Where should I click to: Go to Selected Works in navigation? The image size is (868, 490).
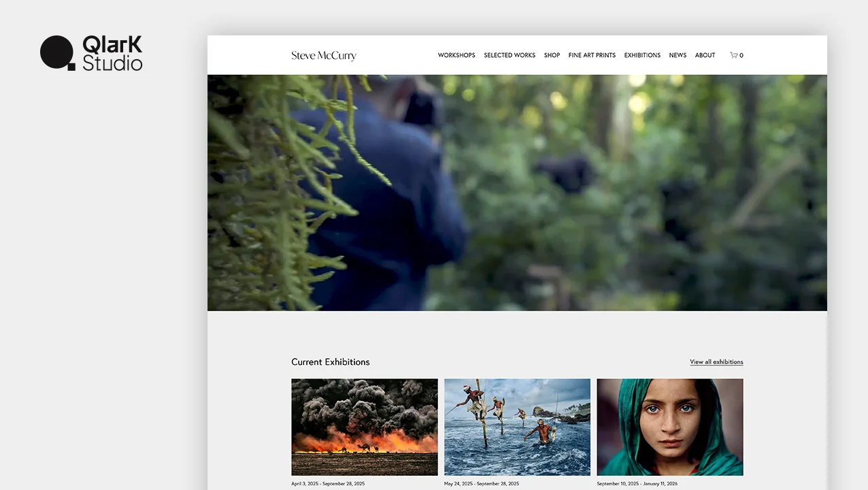tap(509, 56)
